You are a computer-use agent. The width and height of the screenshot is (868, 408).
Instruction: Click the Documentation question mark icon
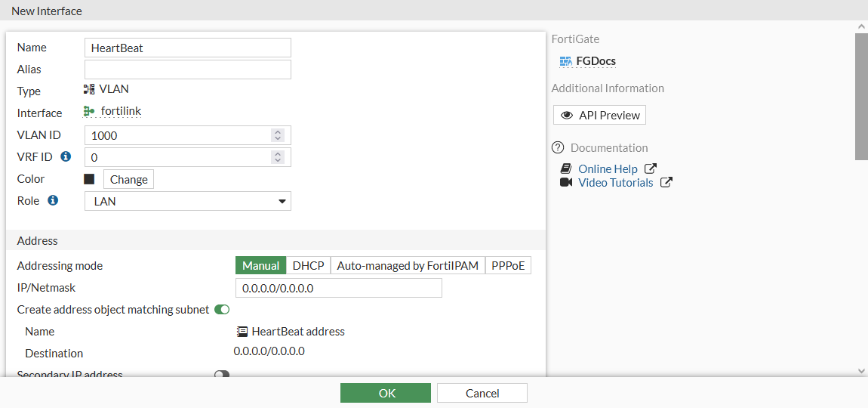pyautogui.click(x=559, y=148)
